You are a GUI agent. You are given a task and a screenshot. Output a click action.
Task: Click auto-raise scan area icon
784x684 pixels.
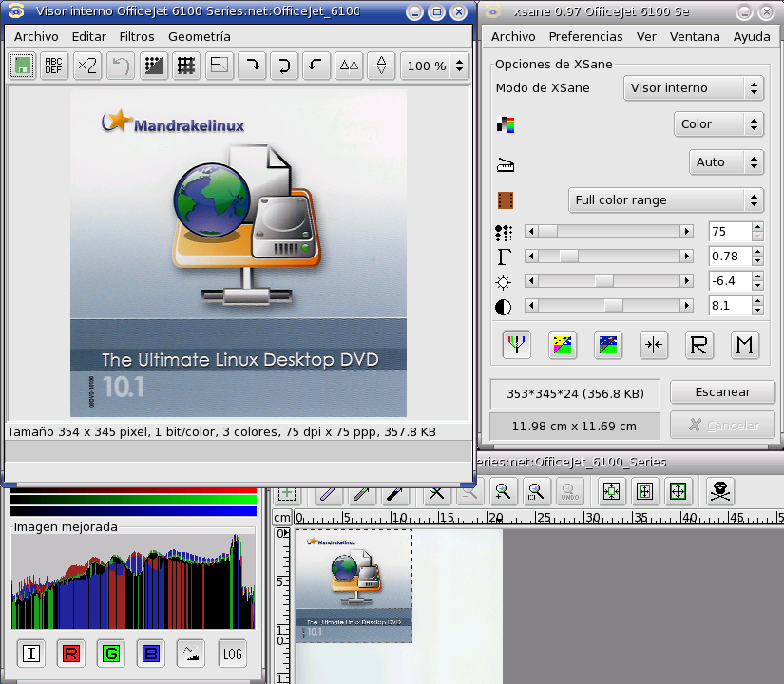pyautogui.click(x=645, y=491)
